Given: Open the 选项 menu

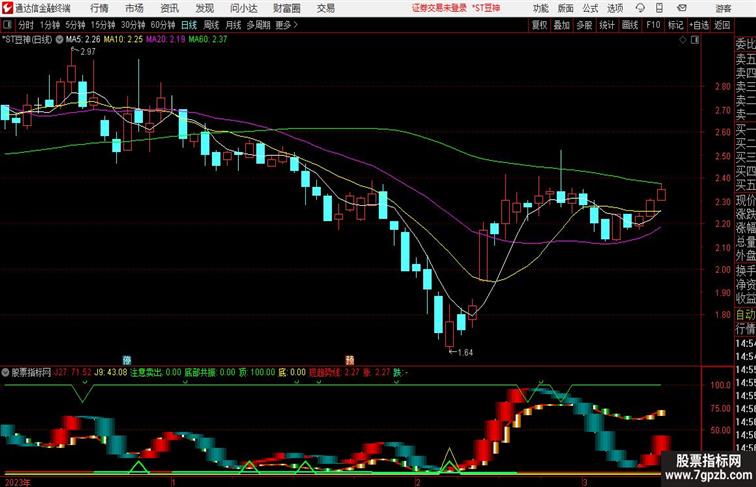Looking at the screenshot, I should coord(615,8).
